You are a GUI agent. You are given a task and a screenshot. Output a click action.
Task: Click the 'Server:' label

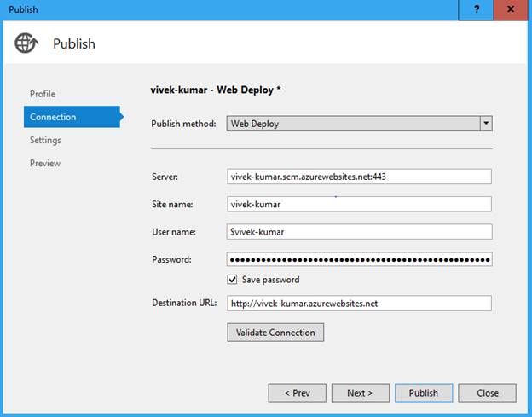[165, 177]
